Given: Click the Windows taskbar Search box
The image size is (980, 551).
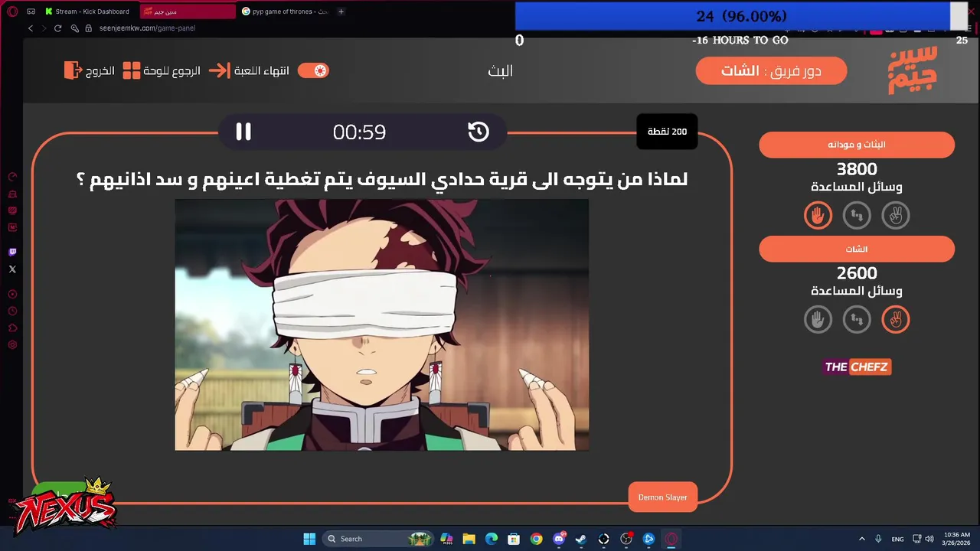Looking at the screenshot, I should pyautogui.click(x=377, y=539).
